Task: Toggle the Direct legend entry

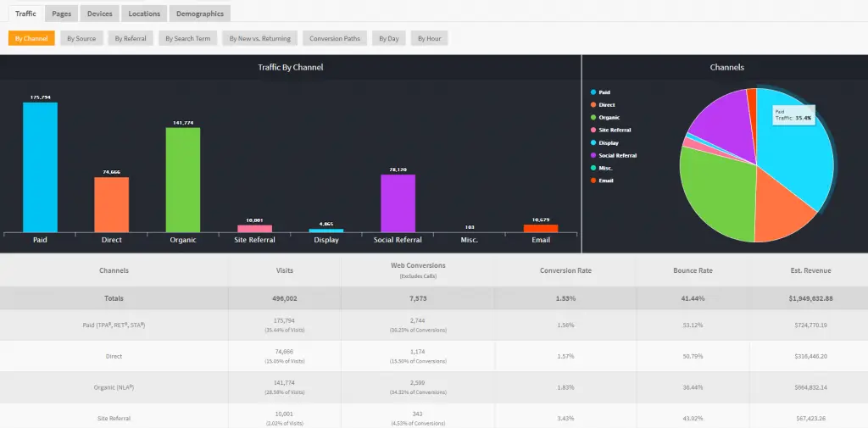Action: 603,104
